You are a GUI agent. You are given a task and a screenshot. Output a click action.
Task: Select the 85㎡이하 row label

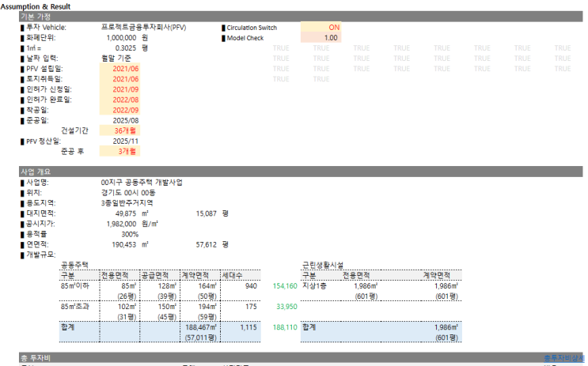pos(75,286)
